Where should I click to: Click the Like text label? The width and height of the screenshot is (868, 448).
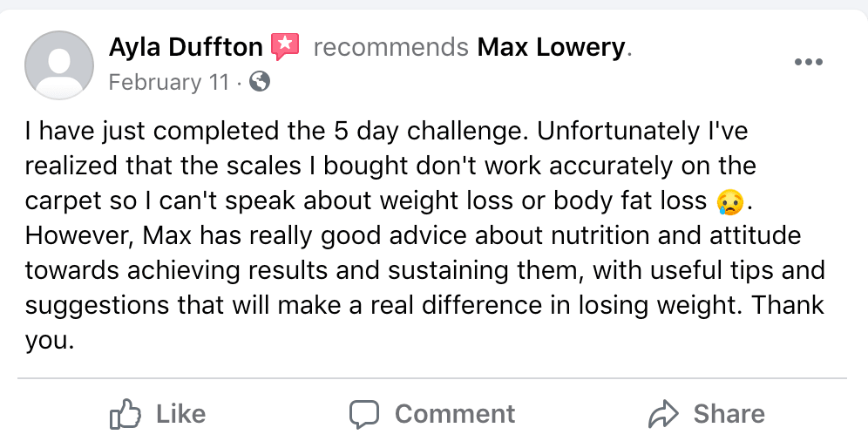pos(180,414)
